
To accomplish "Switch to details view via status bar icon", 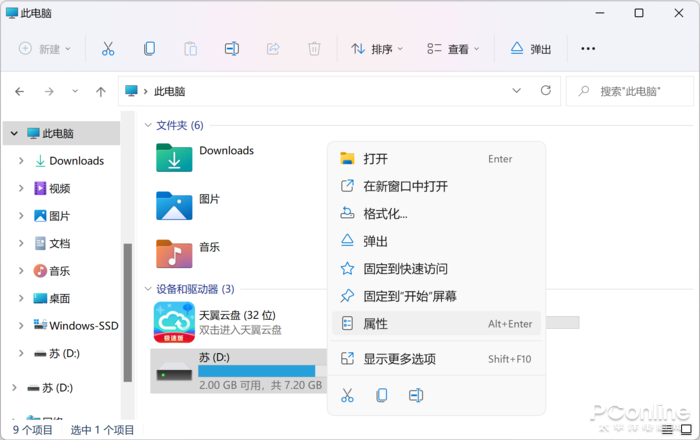I will pyautogui.click(x=667, y=430).
